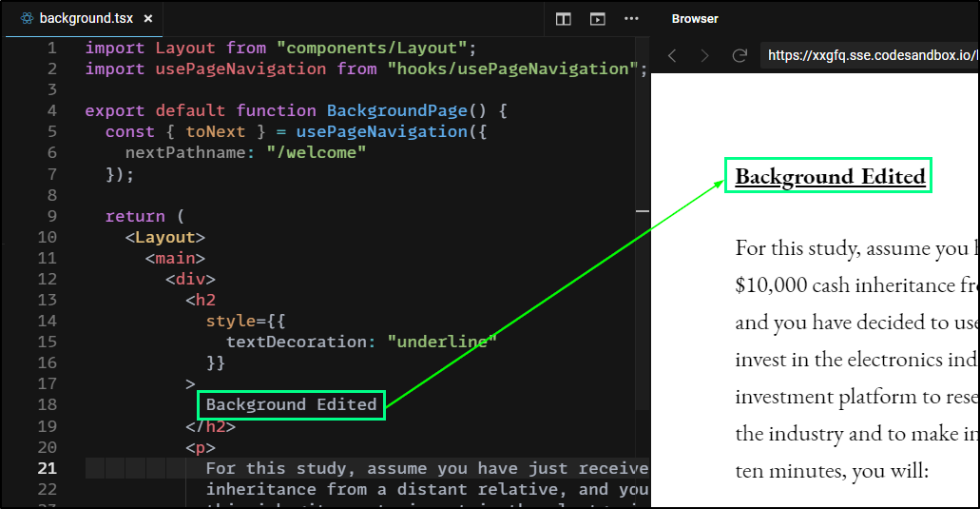980x509 pixels.
Task: Click line number 4 in the gutter
Action: pos(52,110)
